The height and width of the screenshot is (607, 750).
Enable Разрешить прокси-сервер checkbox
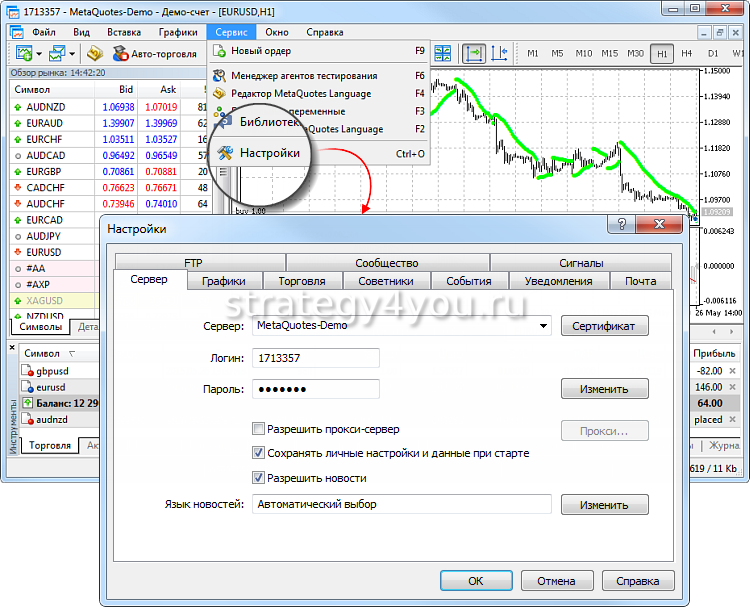(258, 429)
